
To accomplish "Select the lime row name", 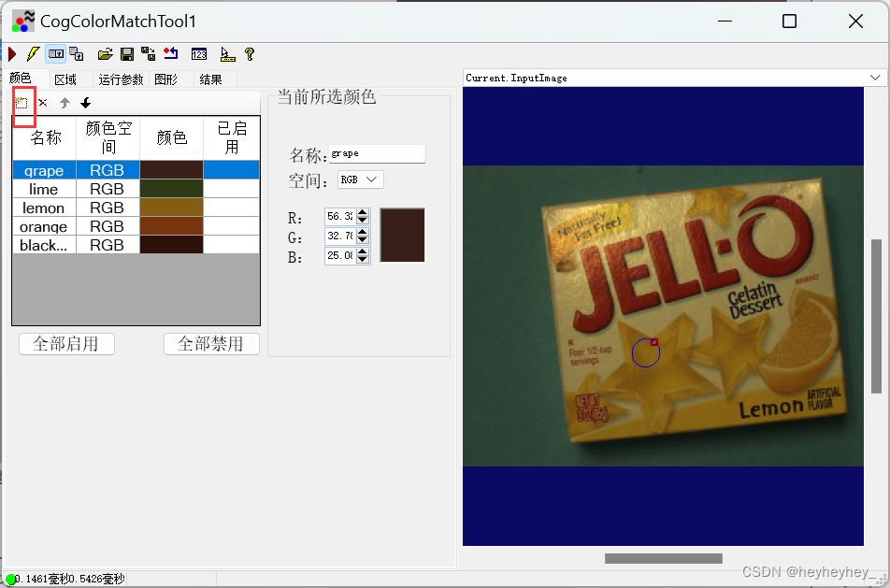I will pyautogui.click(x=44, y=189).
